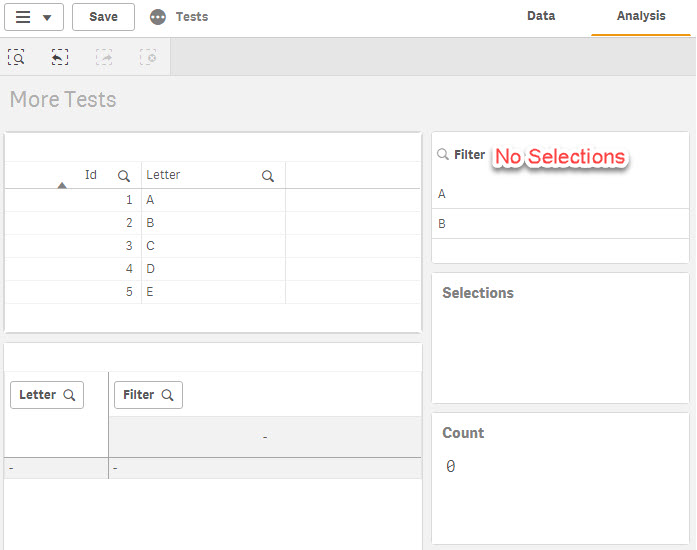
Task: Click the Letter column header in table
Action: click(163, 175)
